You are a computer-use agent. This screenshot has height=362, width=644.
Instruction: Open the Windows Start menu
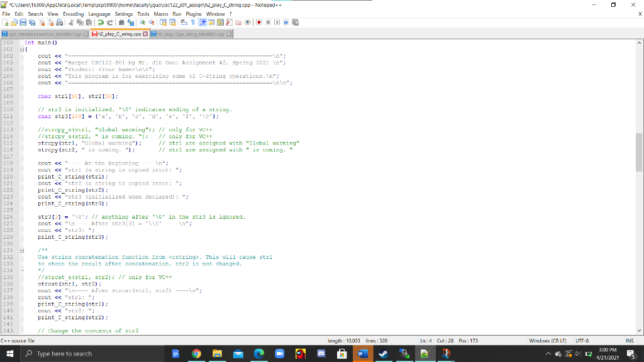point(10,354)
